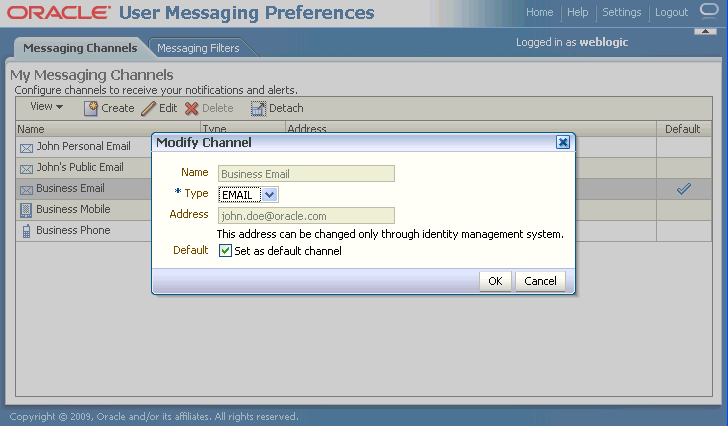Viewport: 728px width, 426px height.
Task: Click the Create channel icon
Action: click(x=91, y=108)
